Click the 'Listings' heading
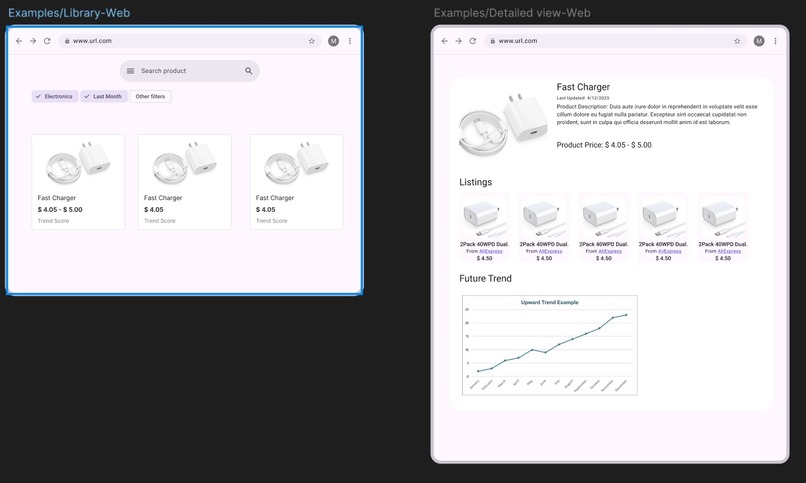This screenshot has width=806, height=483. (x=475, y=182)
